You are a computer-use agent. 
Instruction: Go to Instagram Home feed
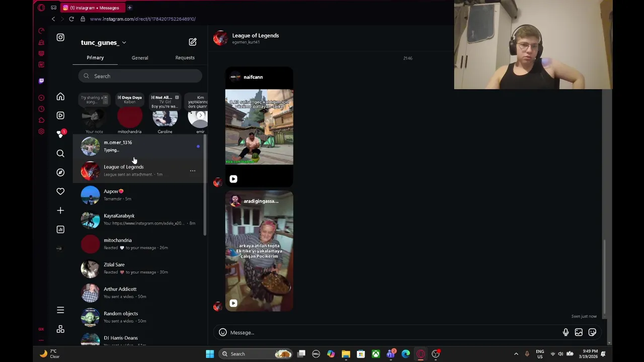60,97
